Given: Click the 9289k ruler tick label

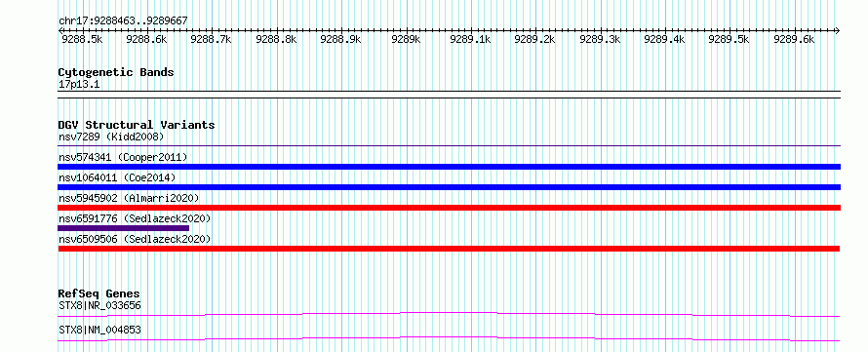Looking at the screenshot, I should (x=406, y=39).
